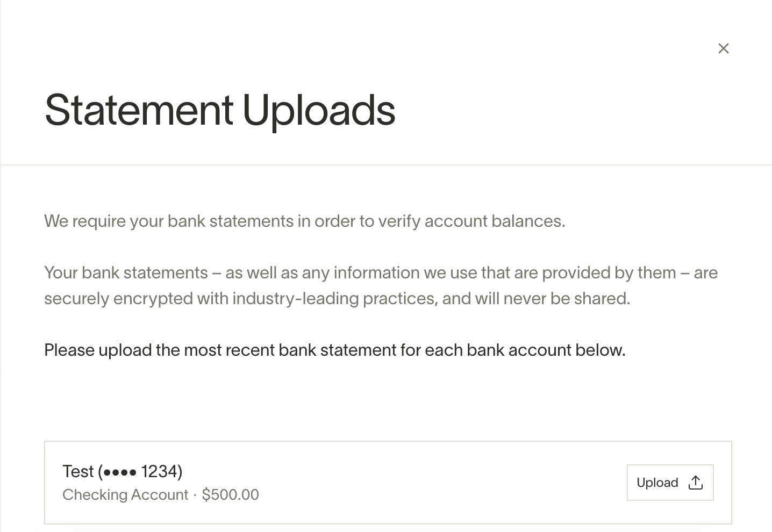This screenshot has height=532, width=772.
Task: Click the last four digits 1234
Action: pyautogui.click(x=159, y=471)
